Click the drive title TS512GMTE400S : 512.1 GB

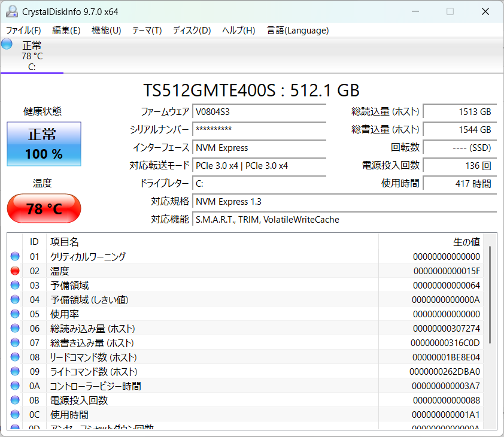click(251, 90)
